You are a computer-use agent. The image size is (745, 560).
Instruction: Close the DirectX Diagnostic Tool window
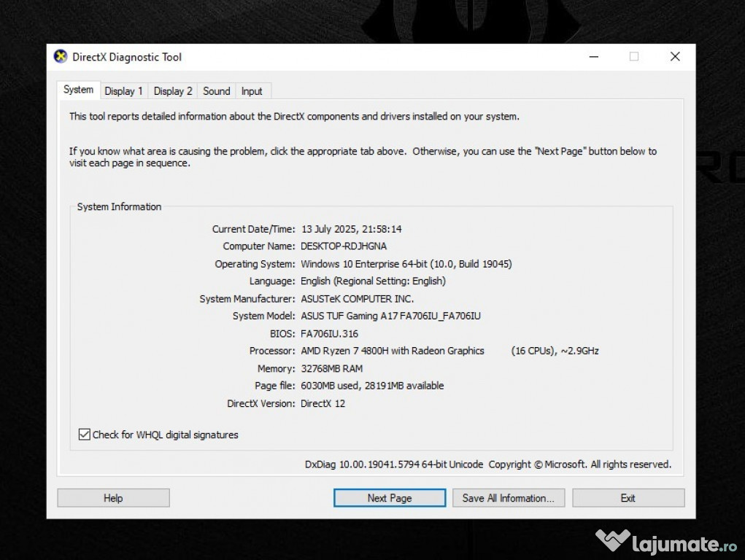(675, 57)
